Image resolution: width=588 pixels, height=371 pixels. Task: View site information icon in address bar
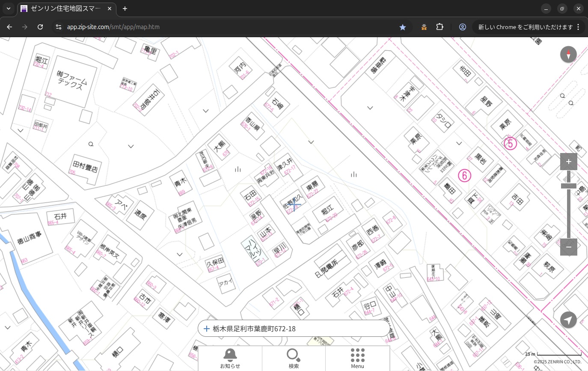point(59,27)
